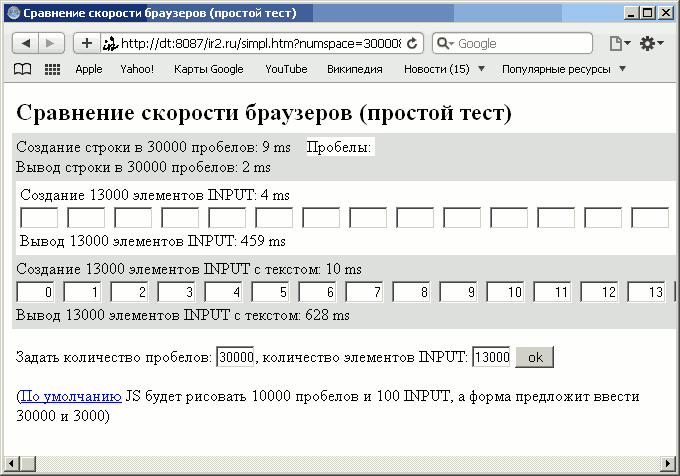Close the browser window

pos(666,13)
